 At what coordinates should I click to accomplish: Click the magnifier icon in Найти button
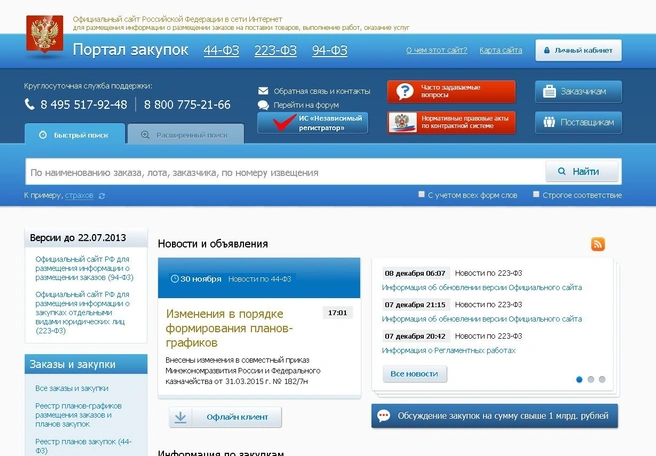click(561, 171)
